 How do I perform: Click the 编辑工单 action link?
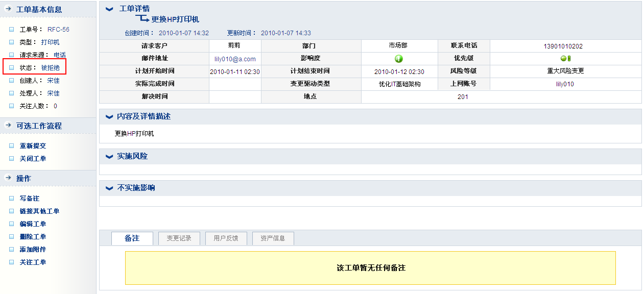(x=33, y=224)
